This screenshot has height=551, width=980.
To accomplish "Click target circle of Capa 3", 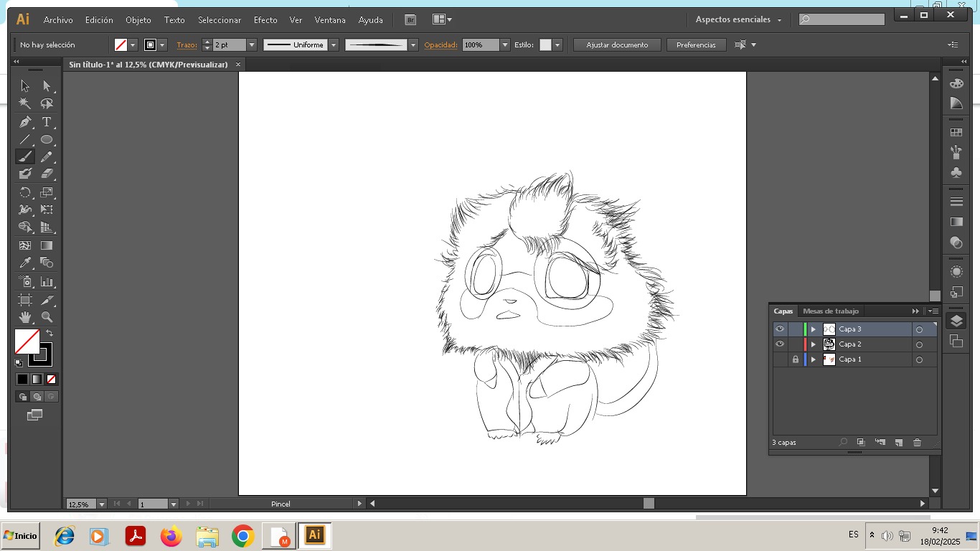I will point(919,329).
